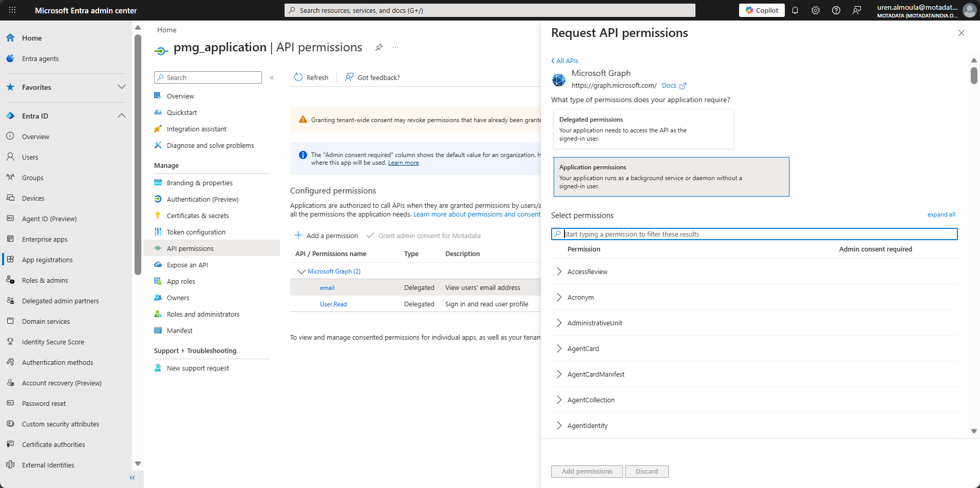The height and width of the screenshot is (488, 980).
Task: Go back via the All APIs link
Action: (x=565, y=61)
